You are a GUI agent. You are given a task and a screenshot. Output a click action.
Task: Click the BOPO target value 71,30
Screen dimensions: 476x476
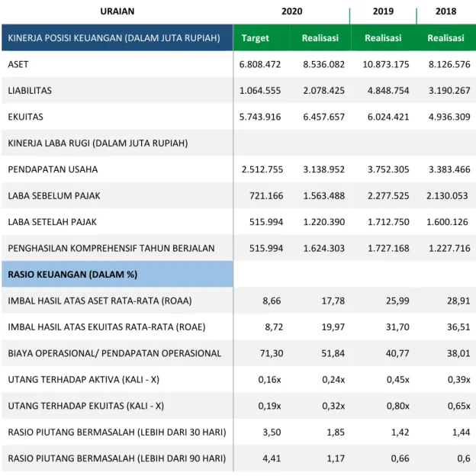click(272, 353)
